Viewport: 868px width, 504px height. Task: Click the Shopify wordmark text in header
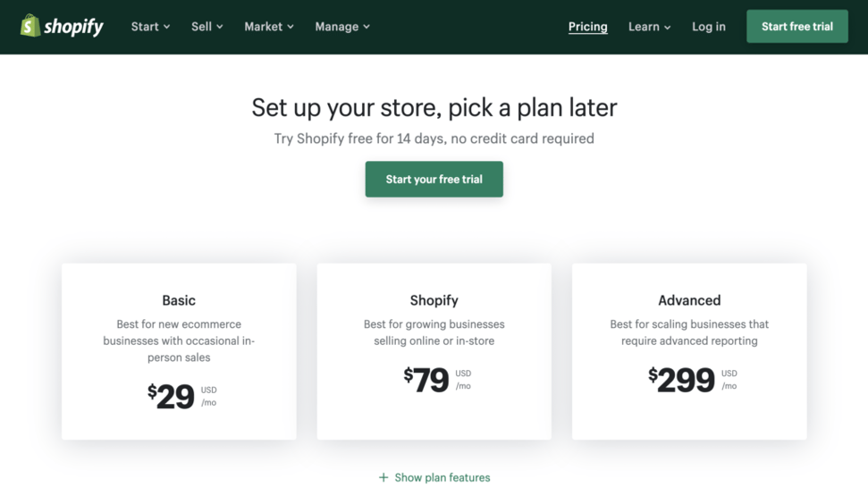[73, 27]
